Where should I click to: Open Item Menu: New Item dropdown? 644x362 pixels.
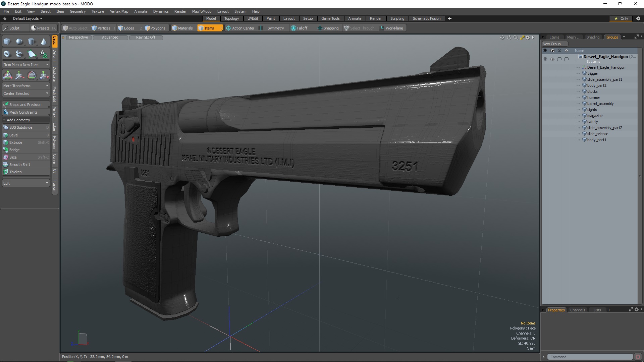[26, 65]
